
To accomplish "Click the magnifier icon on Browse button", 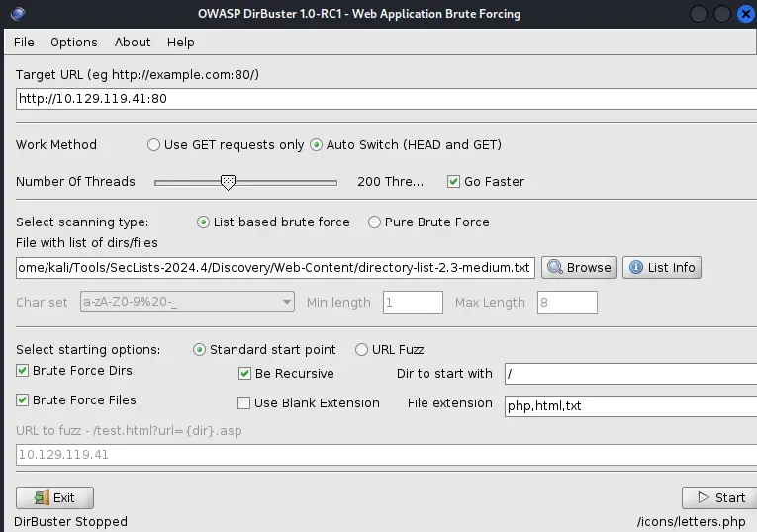I will click(x=555, y=267).
